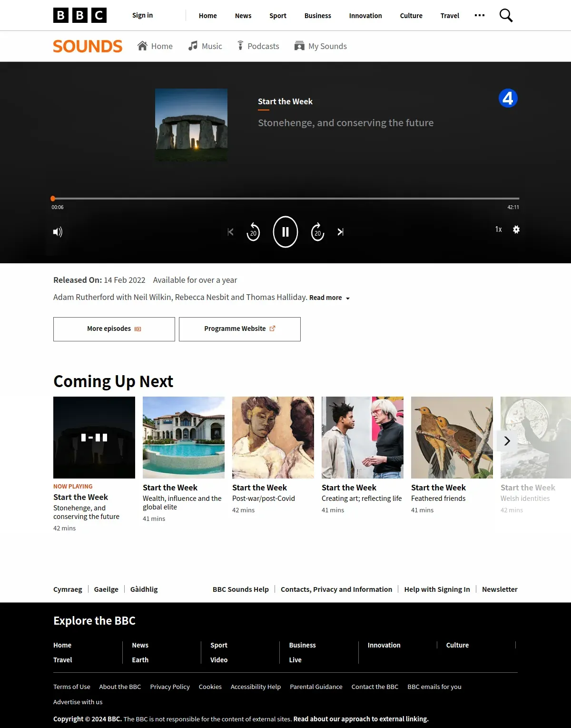
Task: Select Travel in the top BBC navigation
Action: (x=450, y=16)
